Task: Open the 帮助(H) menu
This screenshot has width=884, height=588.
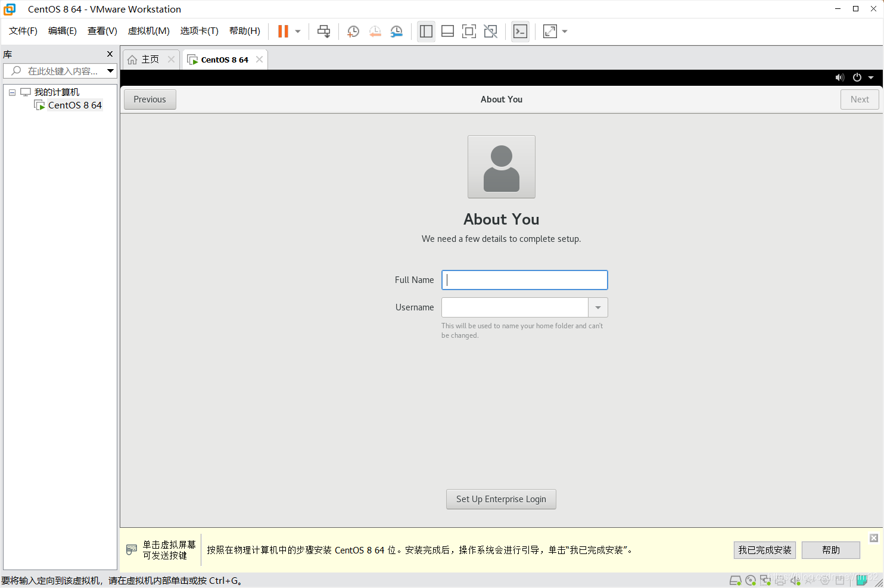Action: point(245,31)
